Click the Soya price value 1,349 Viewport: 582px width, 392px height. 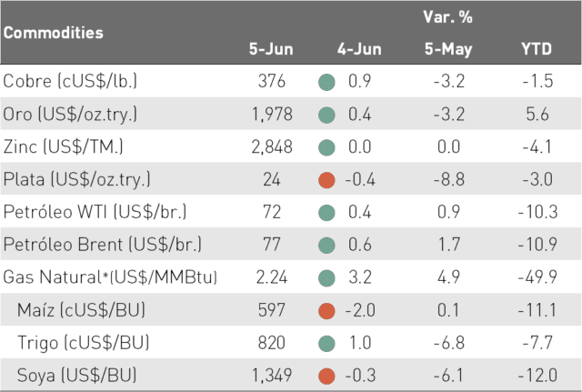click(x=272, y=376)
